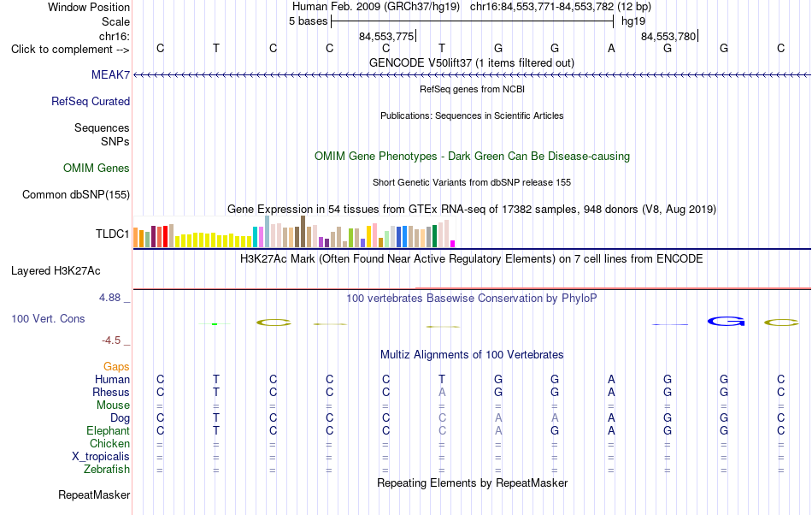Select the 100 Vert. Cons label
812x515 pixels.
coord(48,319)
